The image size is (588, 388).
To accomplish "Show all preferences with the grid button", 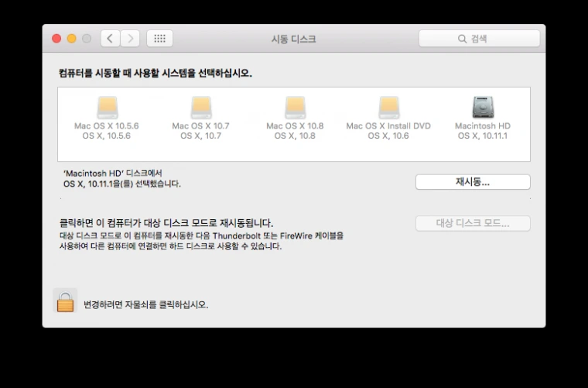I will 159,38.
